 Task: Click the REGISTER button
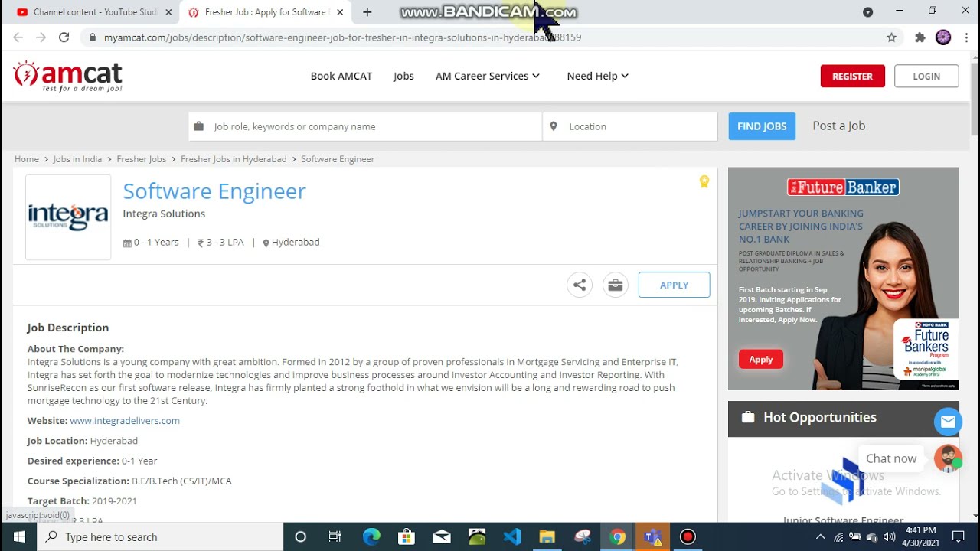852,76
